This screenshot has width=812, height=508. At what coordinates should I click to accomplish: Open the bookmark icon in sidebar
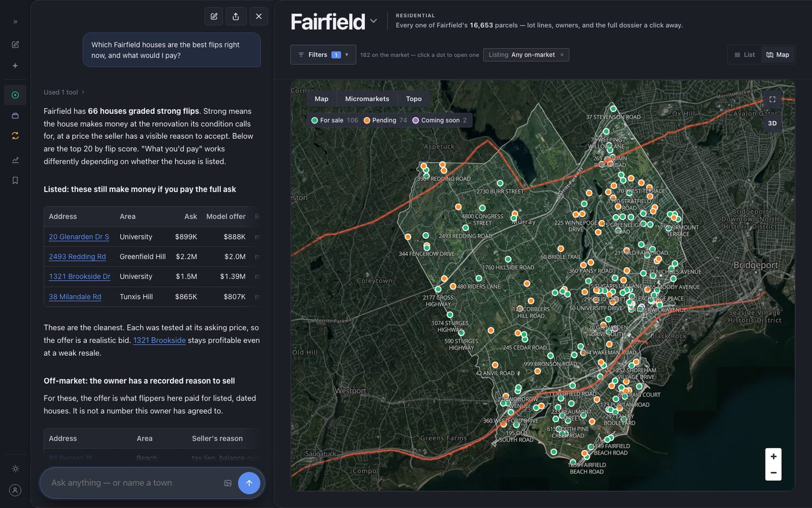15,181
